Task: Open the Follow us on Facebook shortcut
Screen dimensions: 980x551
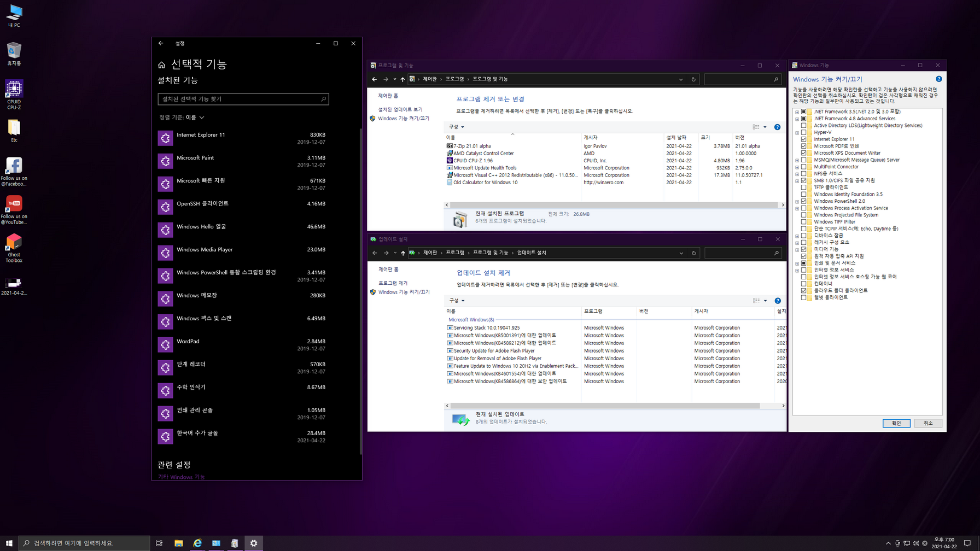Action: (x=14, y=171)
